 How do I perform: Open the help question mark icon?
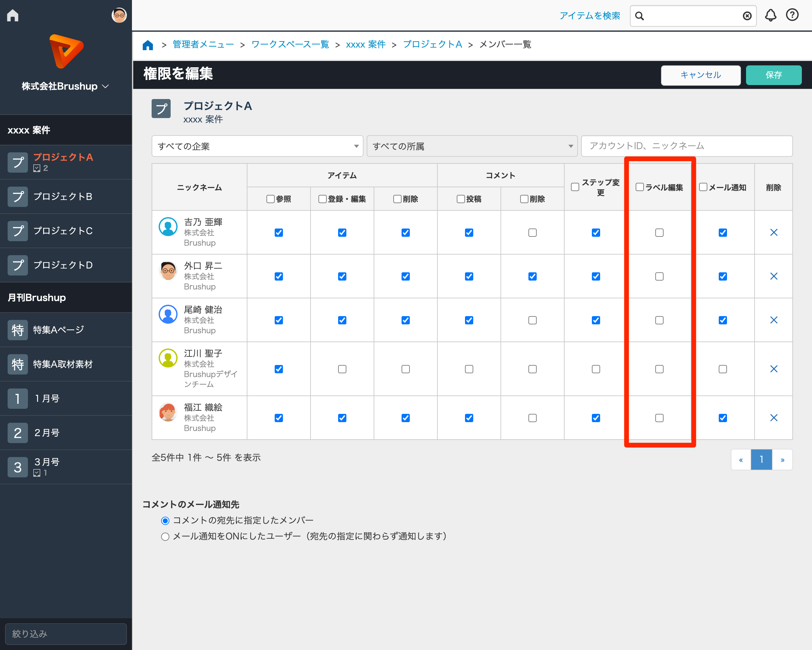tap(792, 15)
